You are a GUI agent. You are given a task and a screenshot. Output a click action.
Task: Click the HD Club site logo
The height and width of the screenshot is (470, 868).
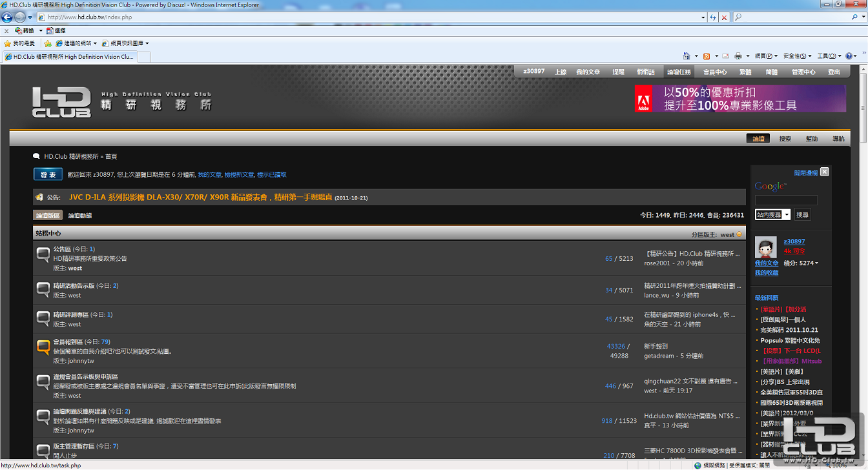coord(61,103)
